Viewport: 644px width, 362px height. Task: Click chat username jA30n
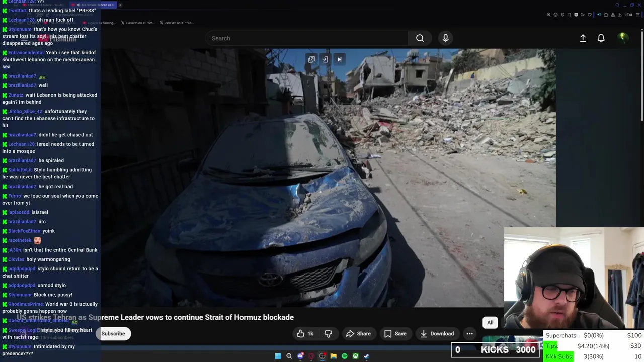click(x=15, y=250)
